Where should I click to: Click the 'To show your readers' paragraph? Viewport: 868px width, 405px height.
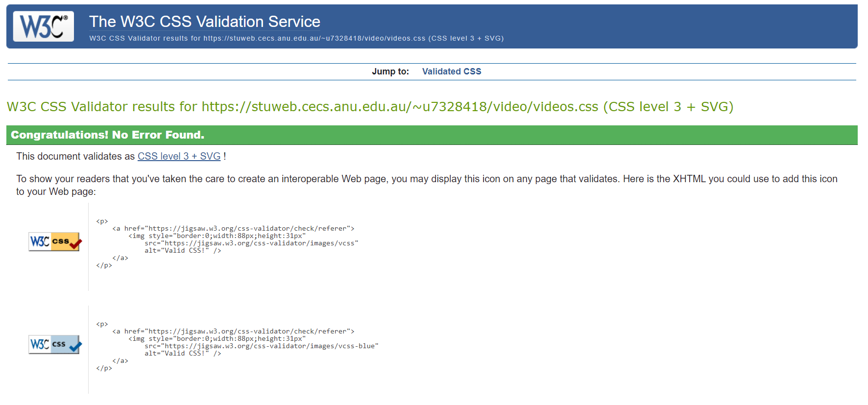pos(427,185)
